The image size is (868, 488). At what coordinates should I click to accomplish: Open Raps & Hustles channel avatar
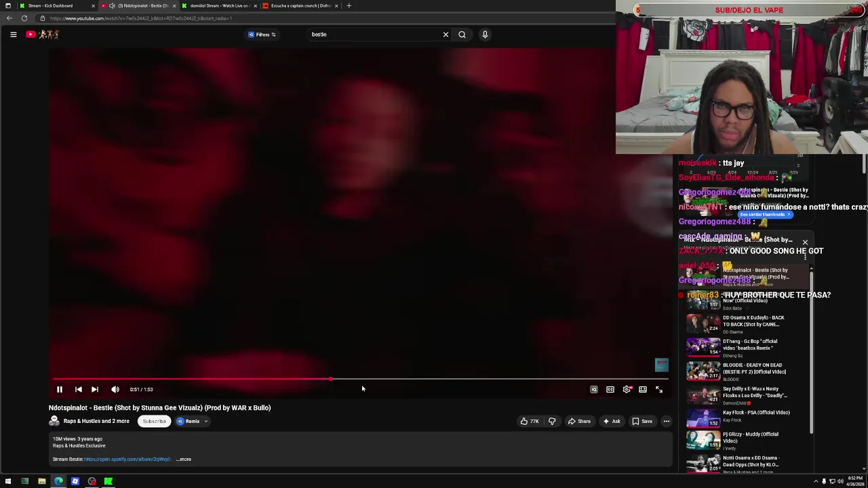(54, 421)
